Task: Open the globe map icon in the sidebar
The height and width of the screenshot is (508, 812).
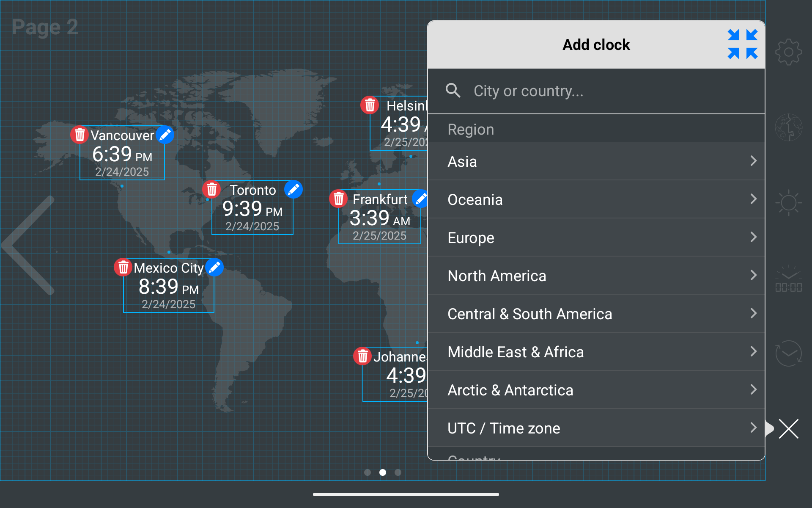Action: pyautogui.click(x=788, y=127)
